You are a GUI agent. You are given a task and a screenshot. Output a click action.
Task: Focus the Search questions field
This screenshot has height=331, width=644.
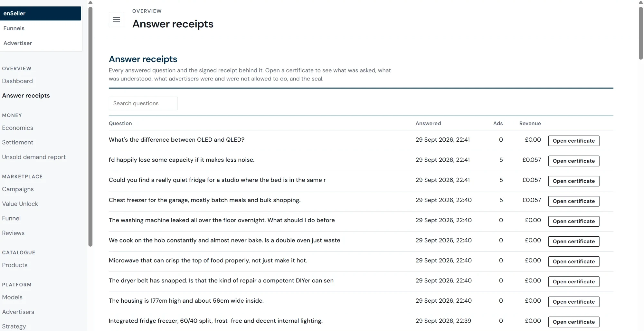(143, 103)
